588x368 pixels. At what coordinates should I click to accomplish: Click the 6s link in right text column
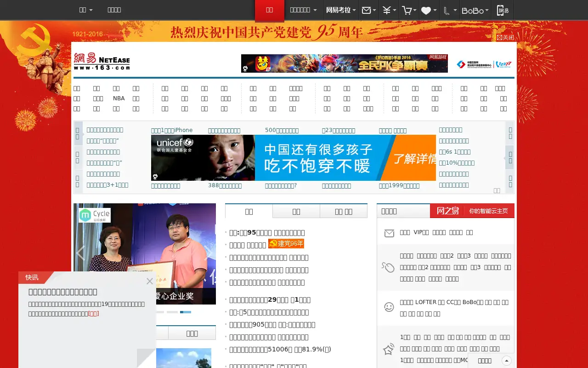pyautogui.click(x=455, y=152)
